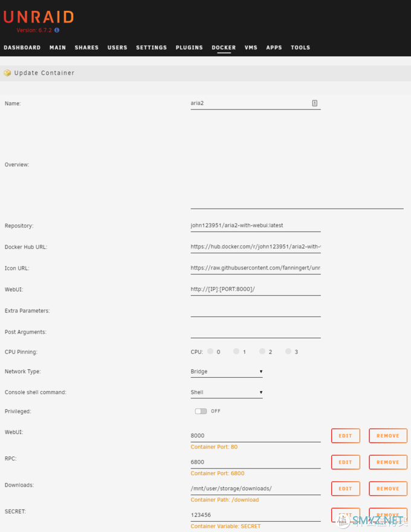This screenshot has height=532, width=411.
Task: Click the Overview text area
Action: (297, 164)
